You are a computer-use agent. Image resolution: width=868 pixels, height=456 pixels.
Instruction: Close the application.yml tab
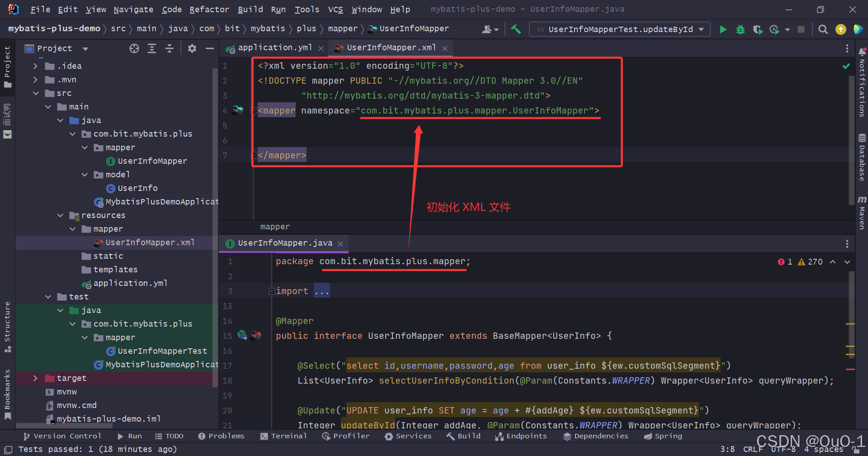pyautogui.click(x=321, y=48)
